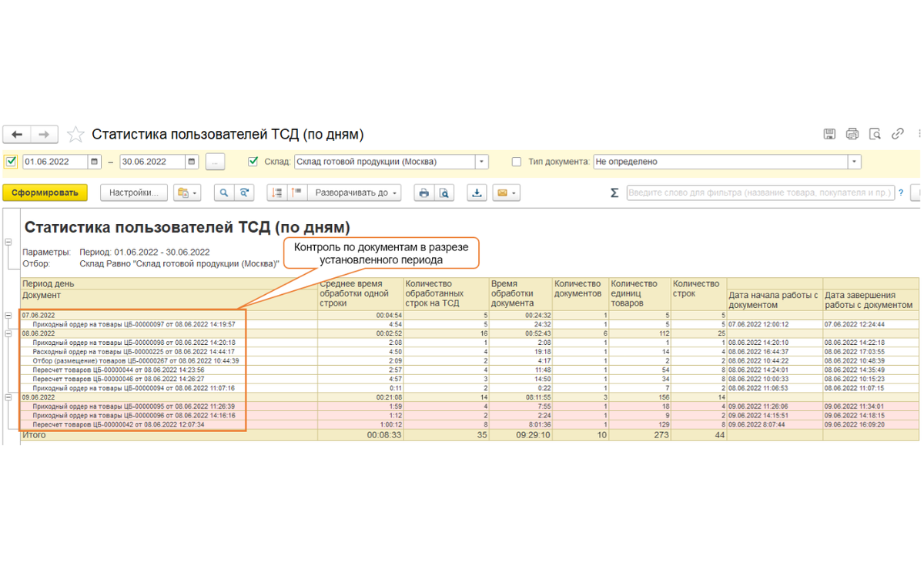Click the Sigma sum icon

click(614, 192)
